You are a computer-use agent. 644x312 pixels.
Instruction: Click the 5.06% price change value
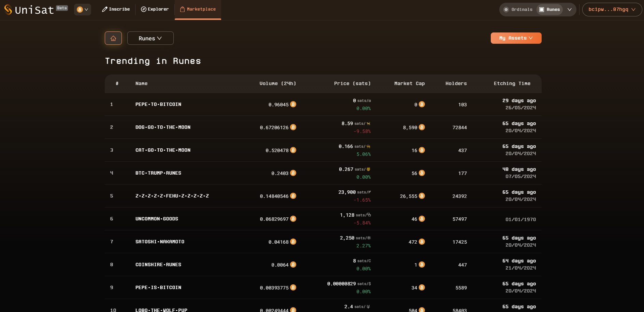point(363,154)
